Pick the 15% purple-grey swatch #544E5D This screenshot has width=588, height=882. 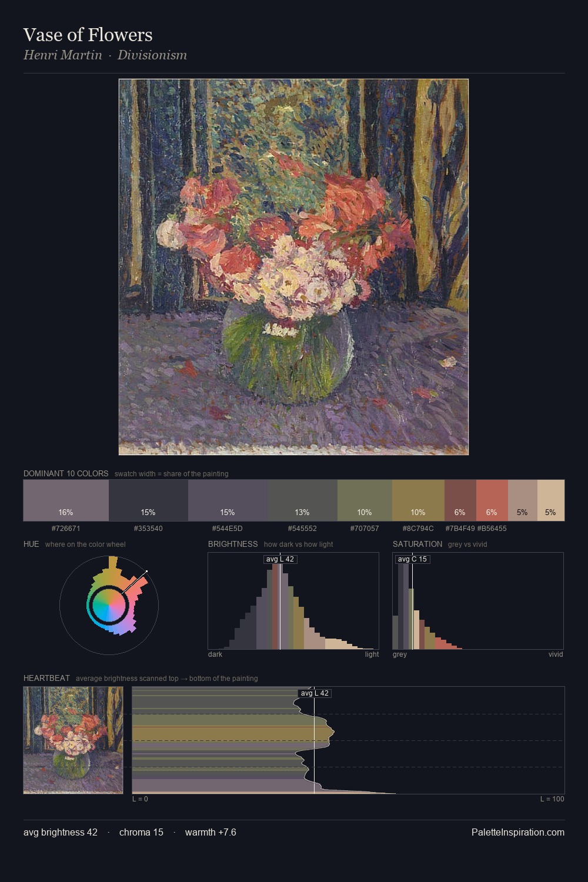228,500
